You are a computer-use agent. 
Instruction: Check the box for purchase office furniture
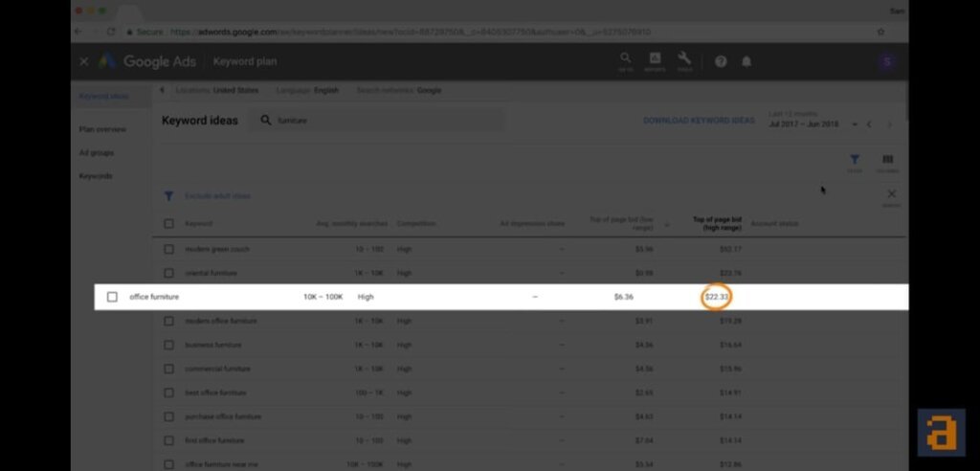(168, 416)
